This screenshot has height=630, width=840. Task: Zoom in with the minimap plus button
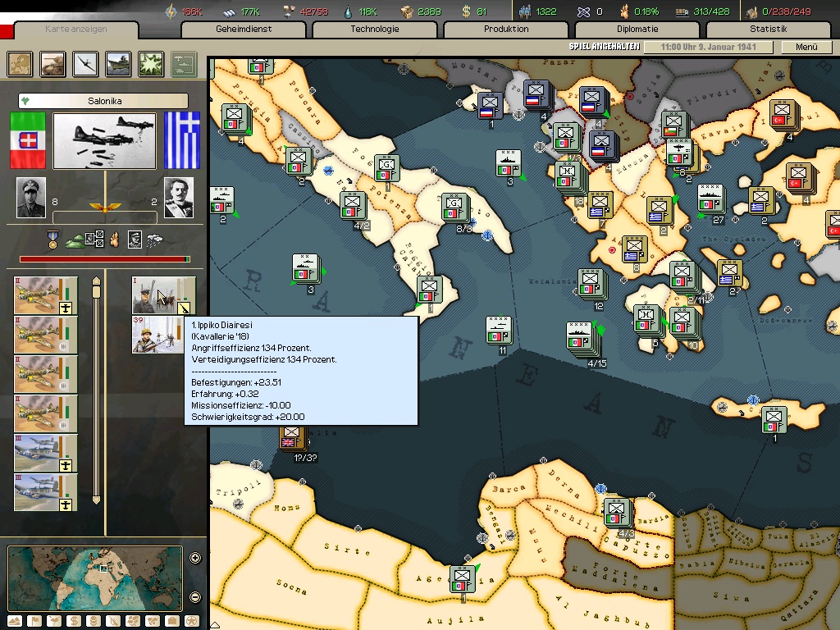pyautogui.click(x=195, y=558)
